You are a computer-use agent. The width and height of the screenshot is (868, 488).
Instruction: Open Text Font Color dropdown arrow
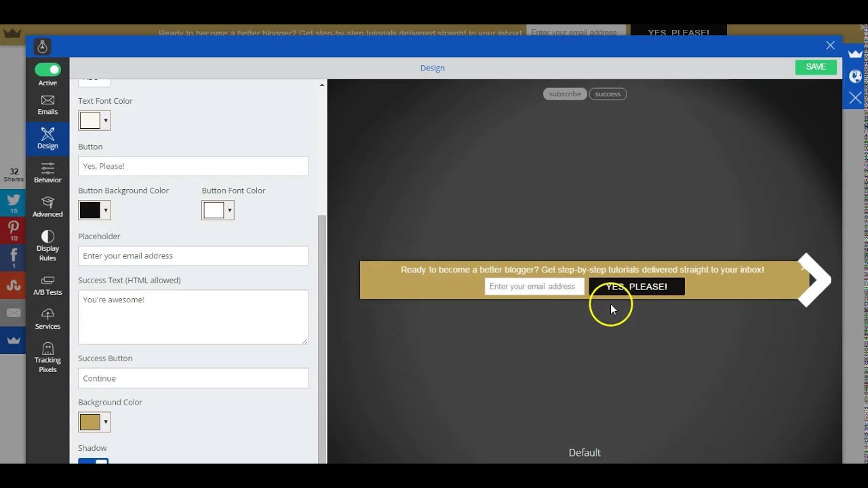click(106, 121)
